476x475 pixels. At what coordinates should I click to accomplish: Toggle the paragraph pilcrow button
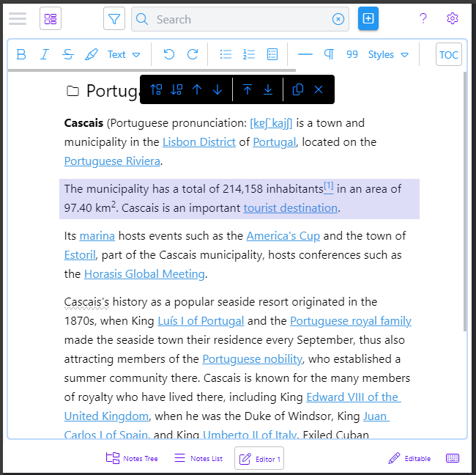[x=329, y=55]
